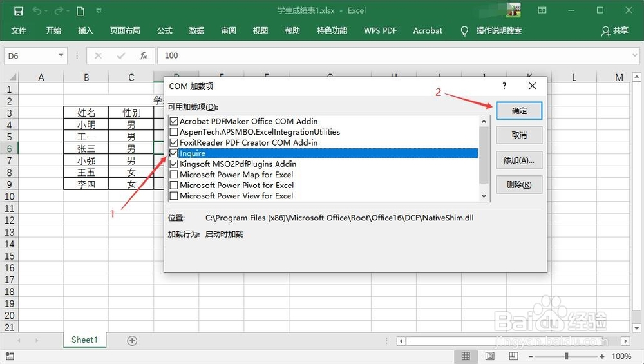Click the New document icon in the quick access toolbar
The height and width of the screenshot is (364, 644).
[x=80, y=11]
